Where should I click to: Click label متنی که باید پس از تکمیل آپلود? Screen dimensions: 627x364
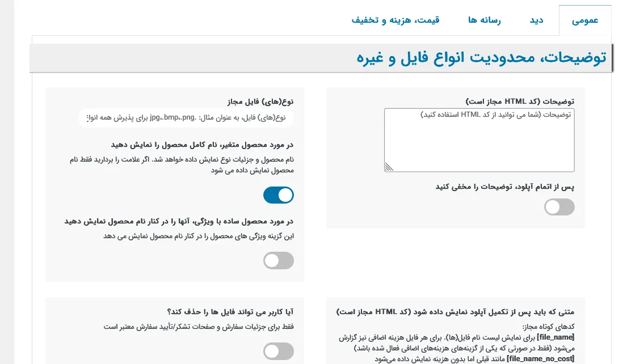[455, 312]
